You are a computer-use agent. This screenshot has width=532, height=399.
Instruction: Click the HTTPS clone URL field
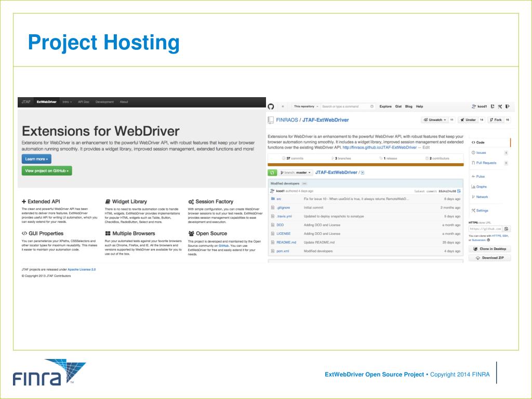tap(486, 229)
